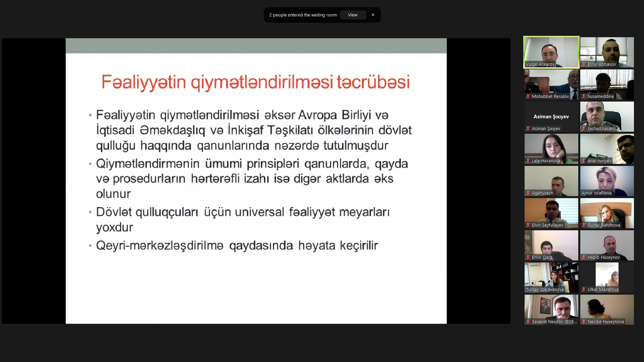Click View in waiting room notification
This screenshot has height=362, width=644.
[x=353, y=15]
